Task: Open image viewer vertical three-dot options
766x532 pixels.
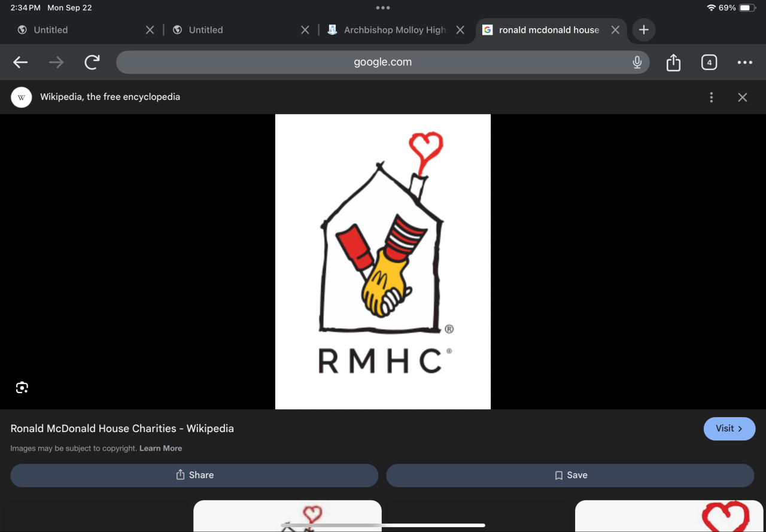Action: pos(712,97)
